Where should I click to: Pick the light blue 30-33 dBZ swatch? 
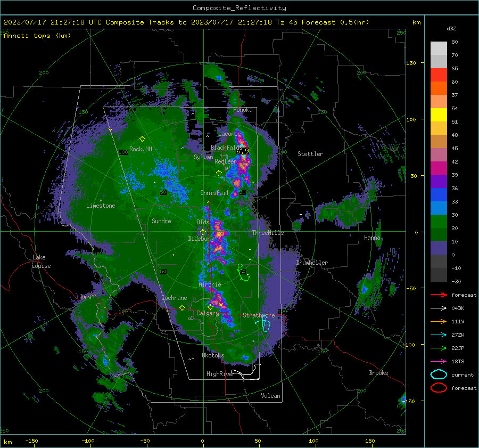tap(439, 208)
